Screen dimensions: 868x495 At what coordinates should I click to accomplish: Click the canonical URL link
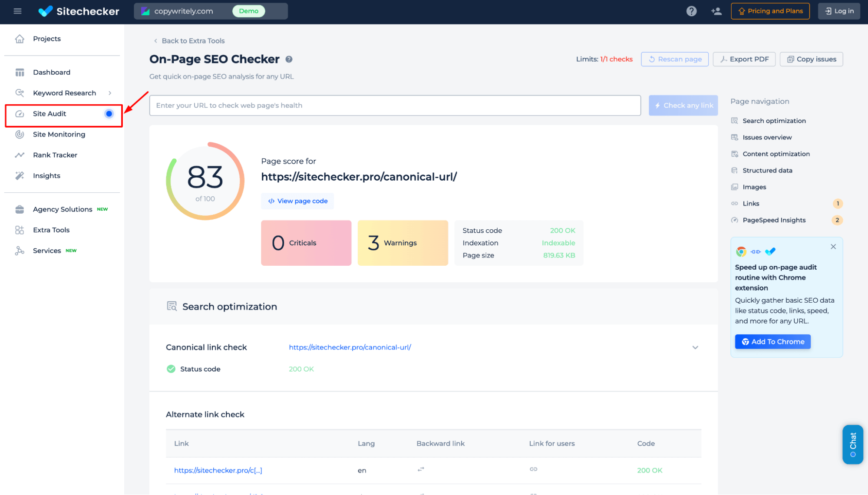point(349,347)
